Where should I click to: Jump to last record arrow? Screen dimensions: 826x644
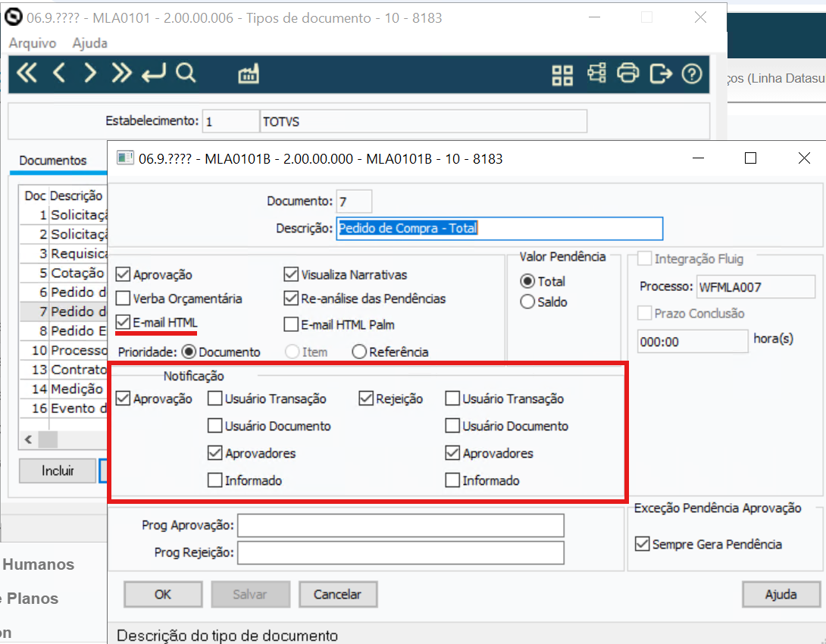pos(121,73)
